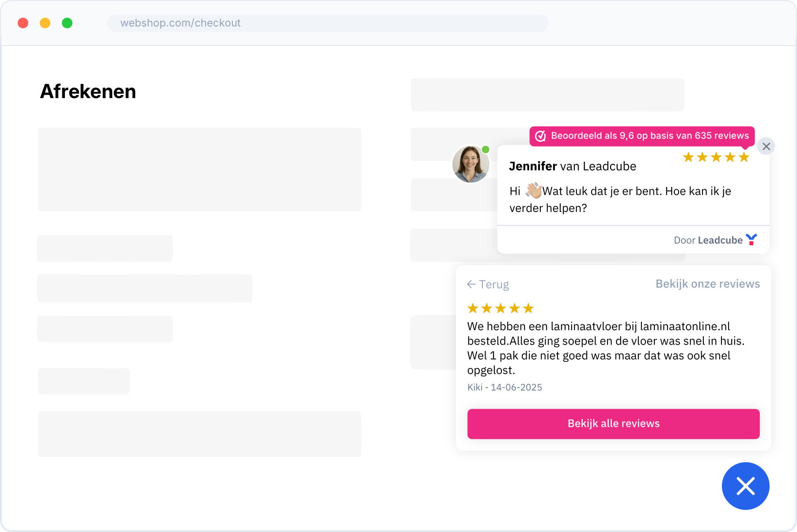Click the checkmark icon in the rating badge

[540, 136]
